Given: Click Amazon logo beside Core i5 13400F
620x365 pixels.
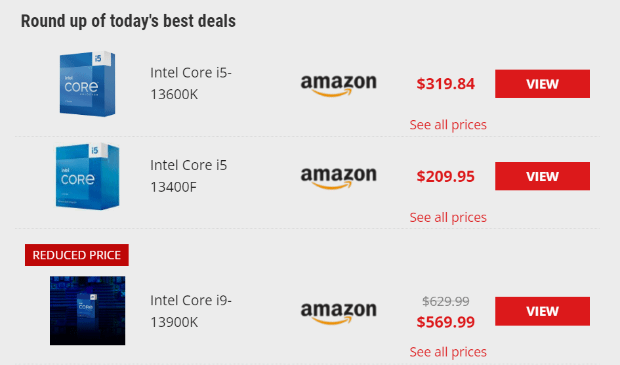Looking at the screenshot, I should point(338,177).
